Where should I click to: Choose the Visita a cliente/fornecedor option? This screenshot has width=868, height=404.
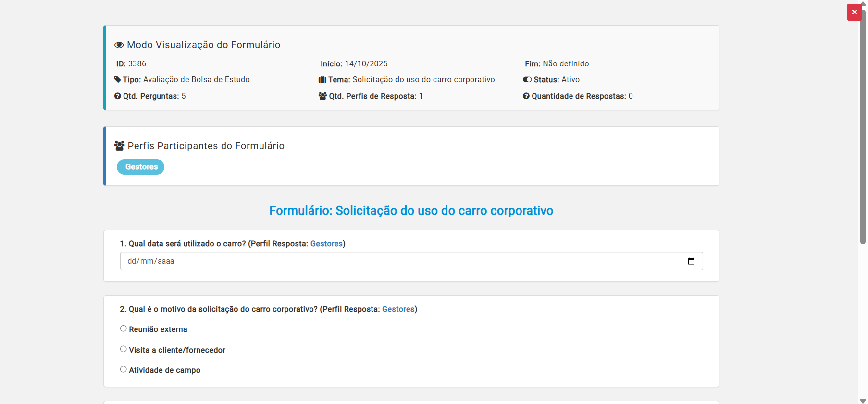[124, 349]
